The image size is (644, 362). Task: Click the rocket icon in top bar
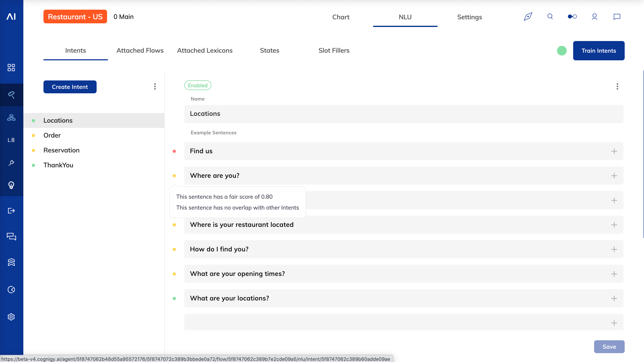[528, 16]
